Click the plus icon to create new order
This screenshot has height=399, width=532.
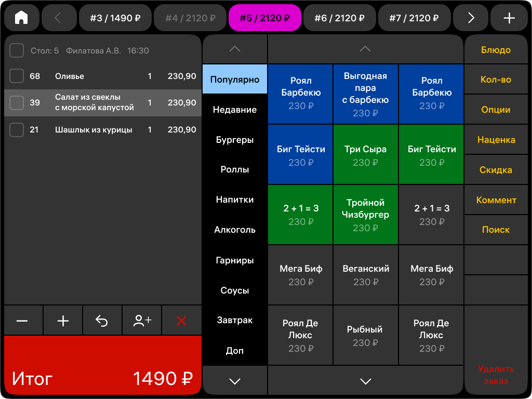pos(509,17)
